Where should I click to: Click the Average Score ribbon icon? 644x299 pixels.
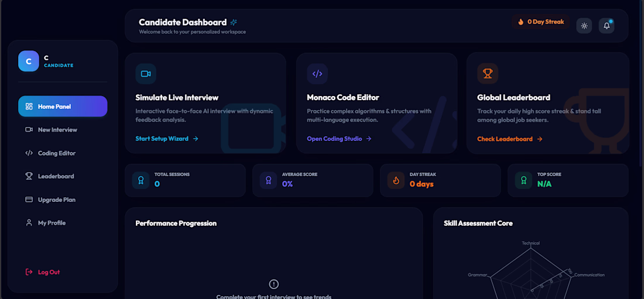269,180
